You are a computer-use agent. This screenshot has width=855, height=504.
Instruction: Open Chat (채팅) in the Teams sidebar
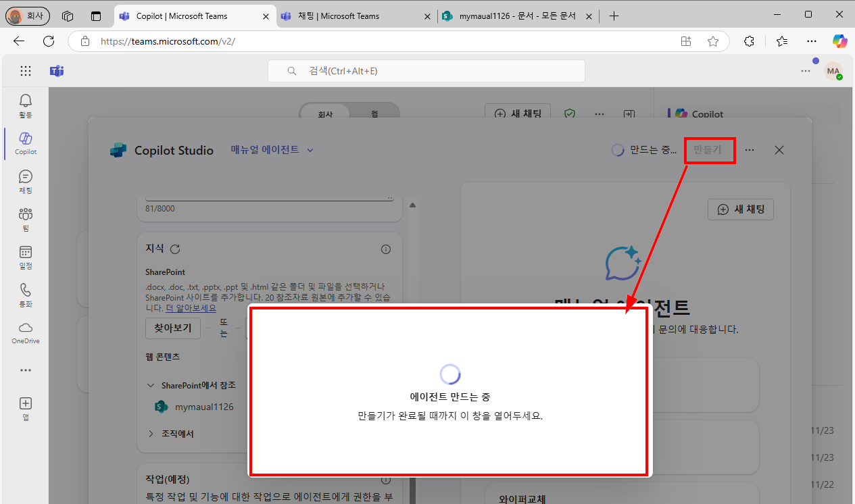[x=26, y=181]
